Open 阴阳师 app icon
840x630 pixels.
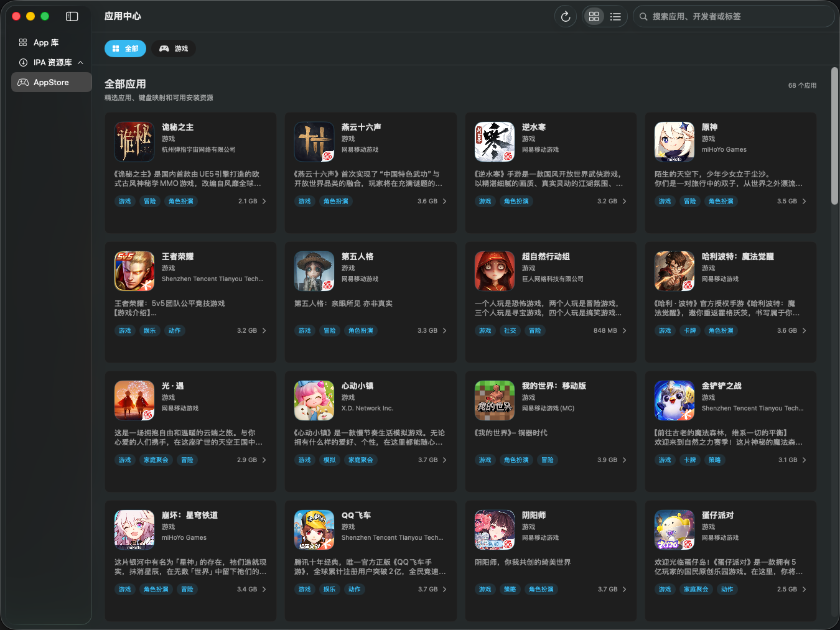click(x=495, y=530)
